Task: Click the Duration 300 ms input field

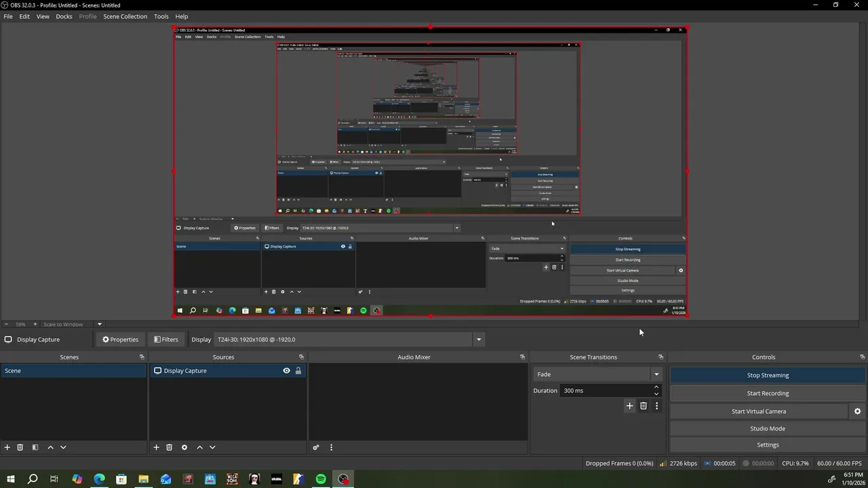Action: [606, 390]
